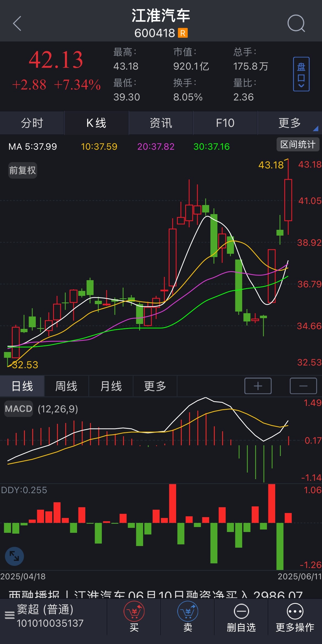Open the 资讯 news tab

click(x=161, y=123)
